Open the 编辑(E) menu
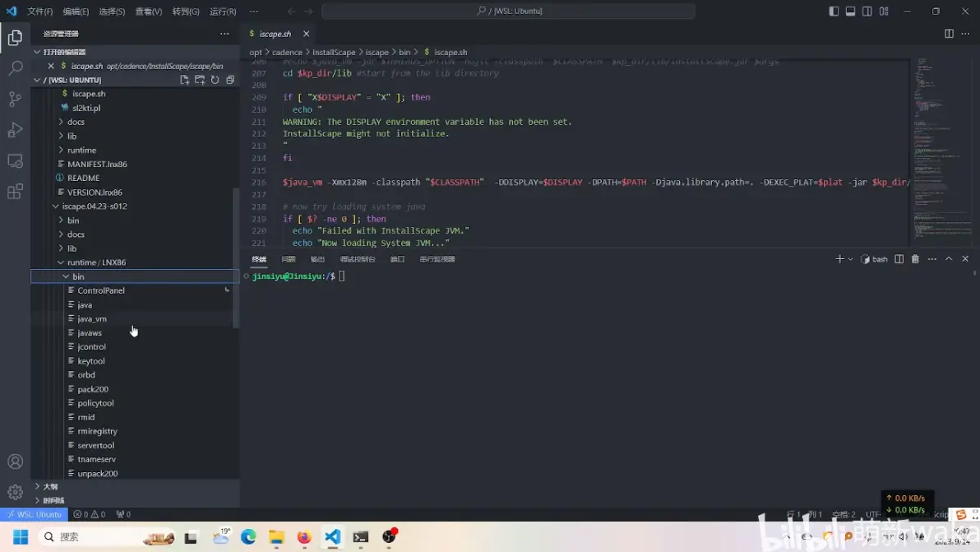The image size is (980, 552). (76, 12)
